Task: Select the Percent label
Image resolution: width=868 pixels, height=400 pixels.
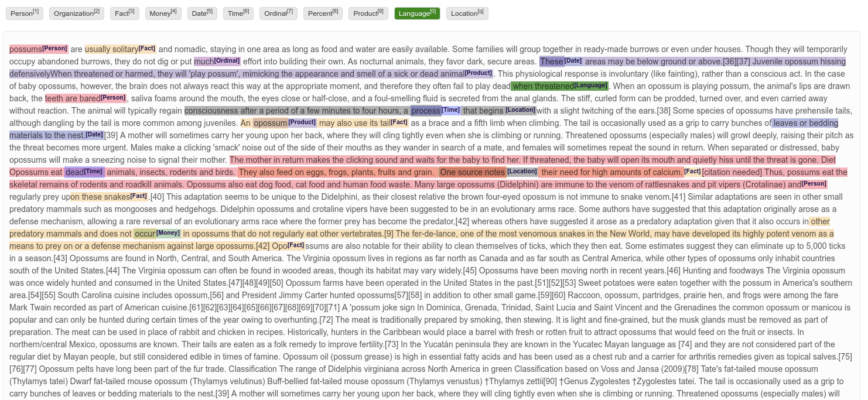Action: point(322,13)
